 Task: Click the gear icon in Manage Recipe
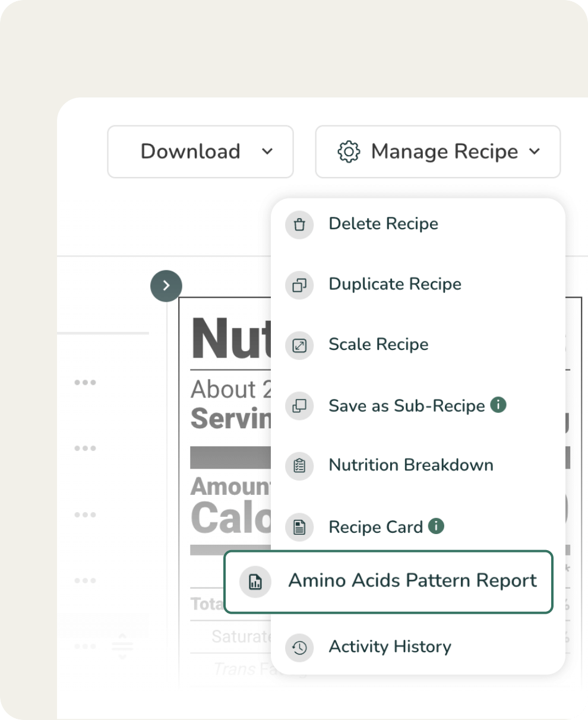coord(349,151)
